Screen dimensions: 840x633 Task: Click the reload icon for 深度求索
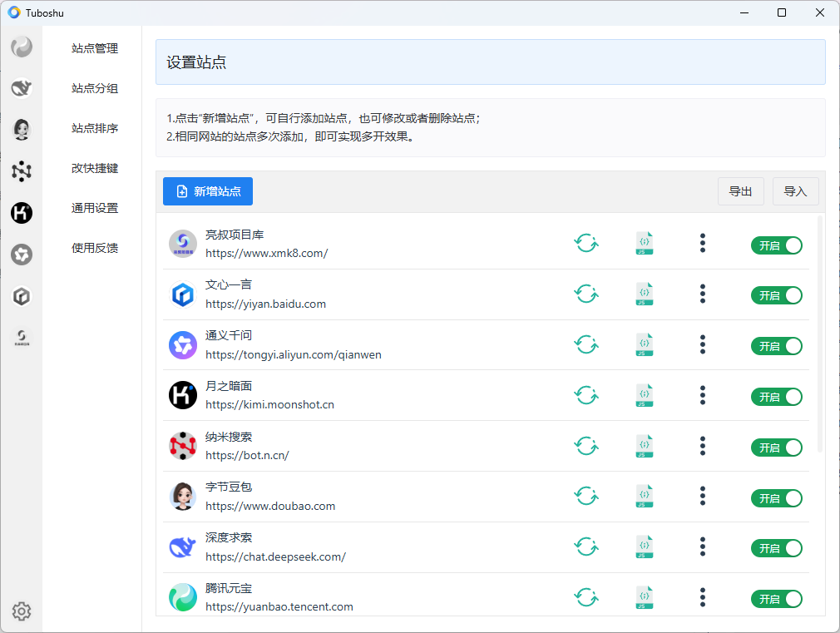tap(586, 547)
